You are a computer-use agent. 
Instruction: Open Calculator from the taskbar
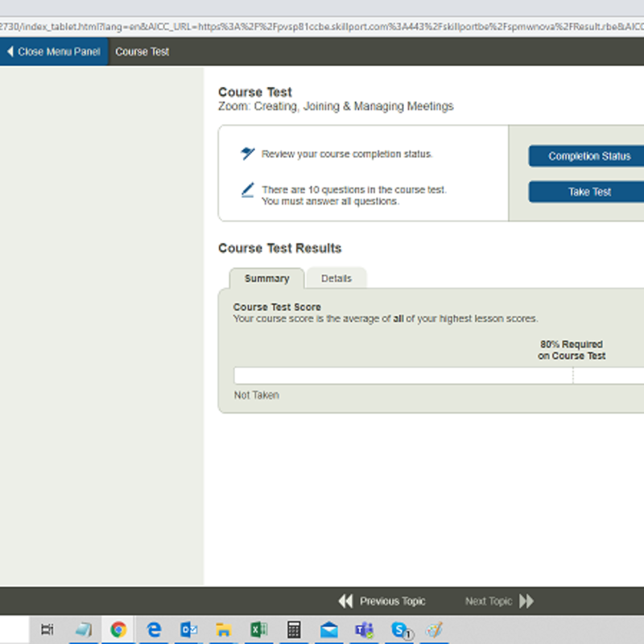(x=294, y=630)
